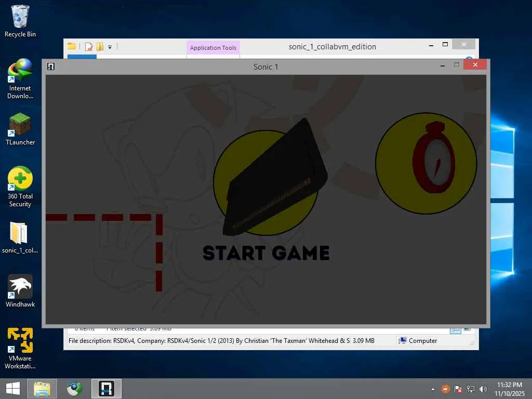Image resolution: width=532 pixels, height=399 pixels.
Task: Select the Time Attack stopwatch icon
Action: (x=426, y=163)
